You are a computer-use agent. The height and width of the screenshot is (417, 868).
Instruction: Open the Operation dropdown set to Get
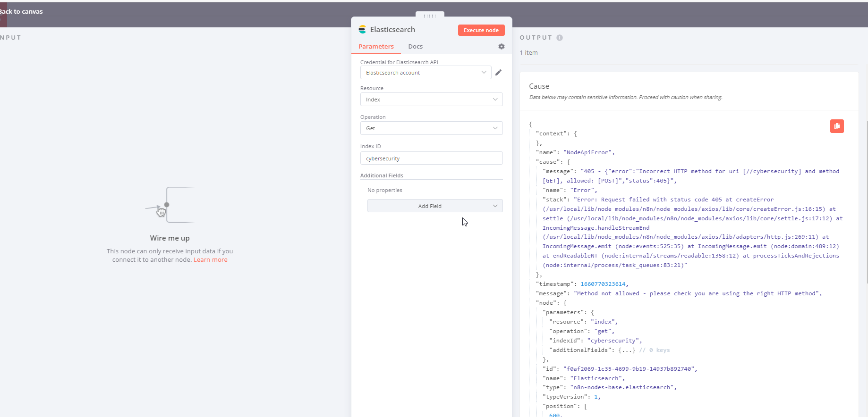[431, 128]
